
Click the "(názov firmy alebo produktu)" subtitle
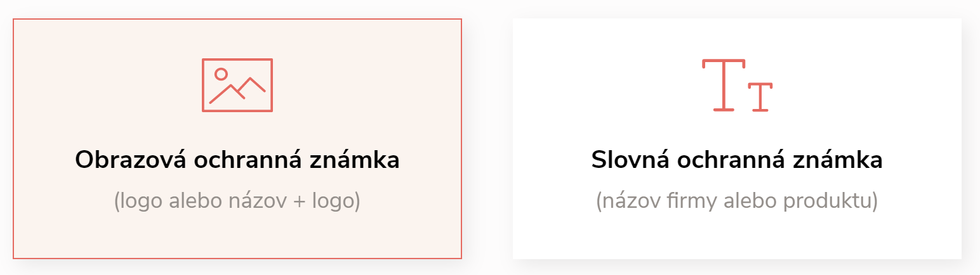pyautogui.click(x=737, y=201)
